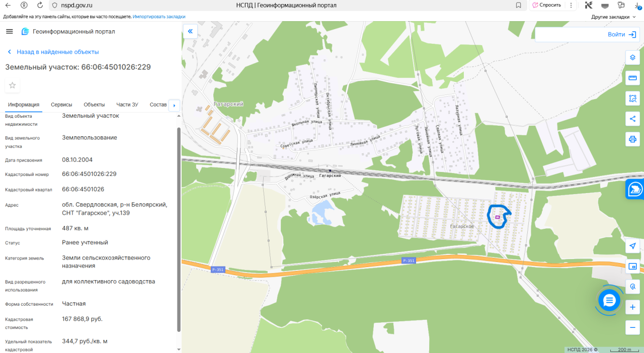
Task: Click the Импортировать закладки link
Action: (x=159, y=17)
